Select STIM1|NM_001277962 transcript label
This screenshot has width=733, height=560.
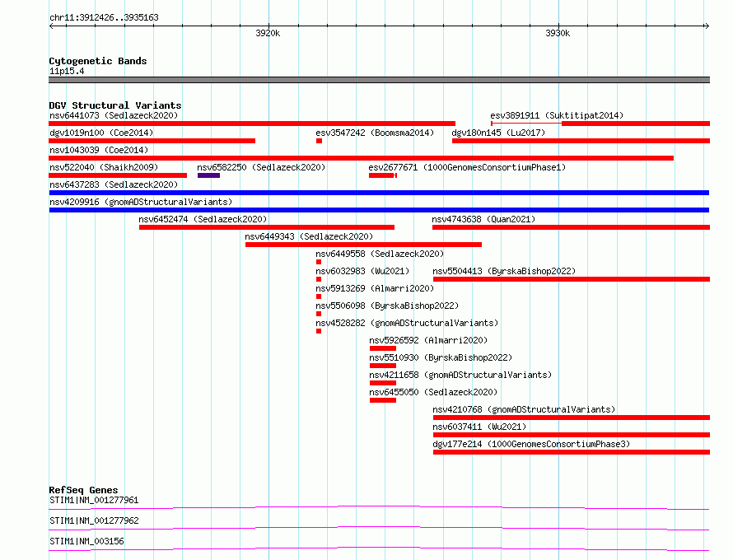pyautogui.click(x=94, y=520)
